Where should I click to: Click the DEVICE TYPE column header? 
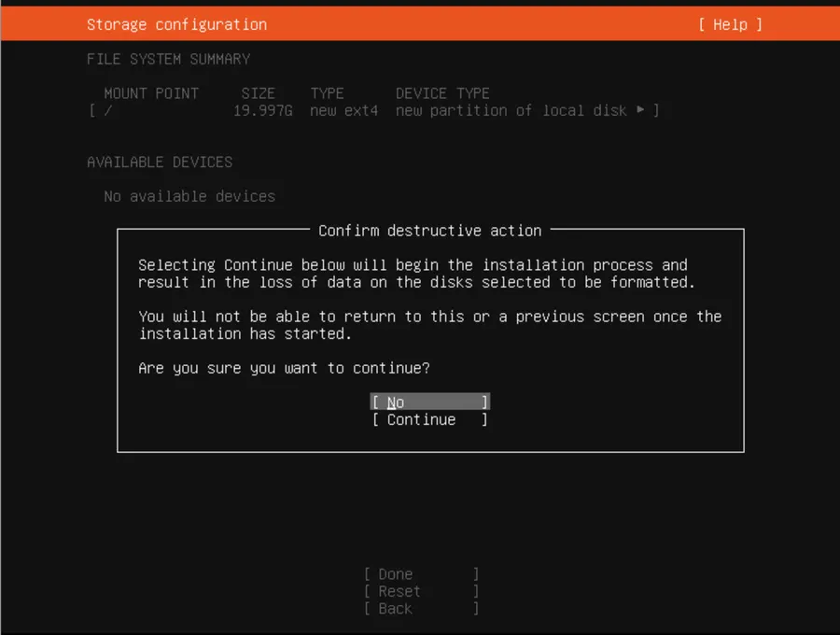point(442,93)
